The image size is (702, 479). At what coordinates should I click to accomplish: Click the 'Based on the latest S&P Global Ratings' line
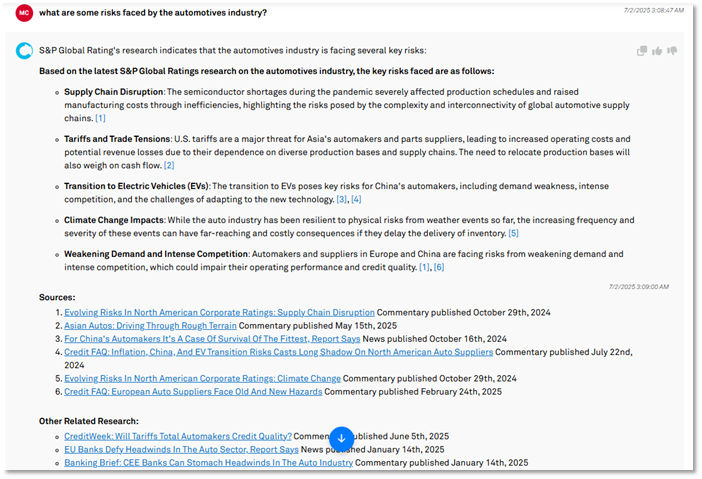(266, 71)
